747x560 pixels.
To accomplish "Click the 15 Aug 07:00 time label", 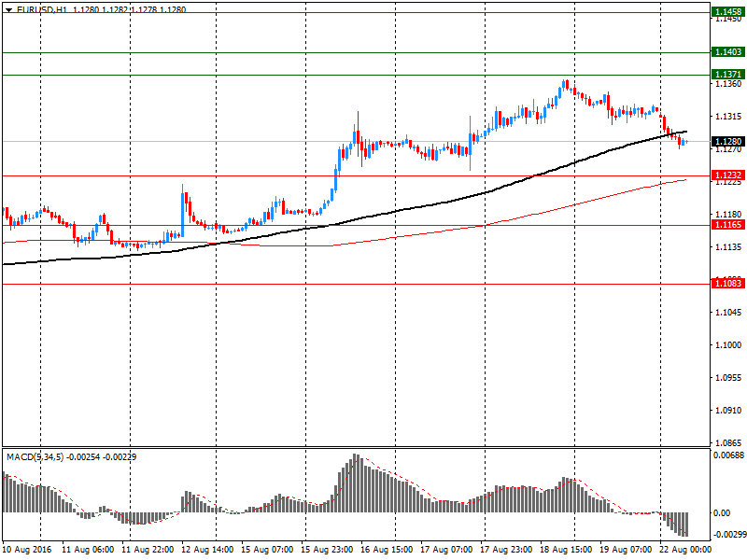I will point(267,550).
